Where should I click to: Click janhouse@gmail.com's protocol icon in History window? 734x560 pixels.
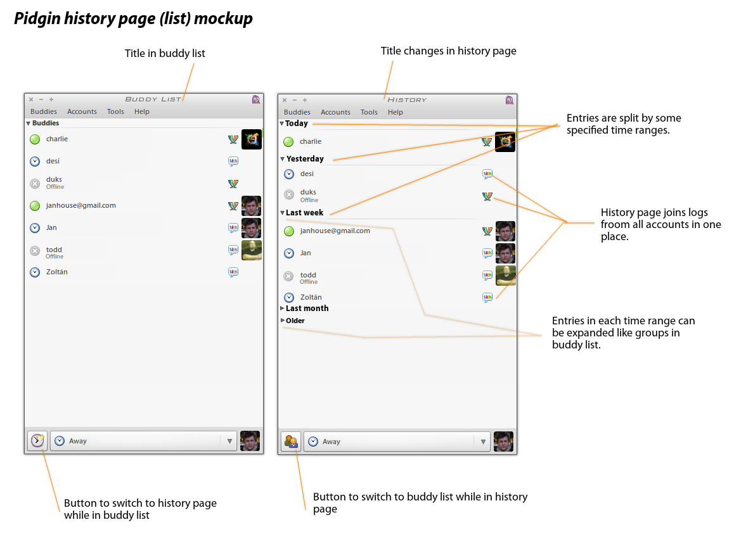[487, 231]
